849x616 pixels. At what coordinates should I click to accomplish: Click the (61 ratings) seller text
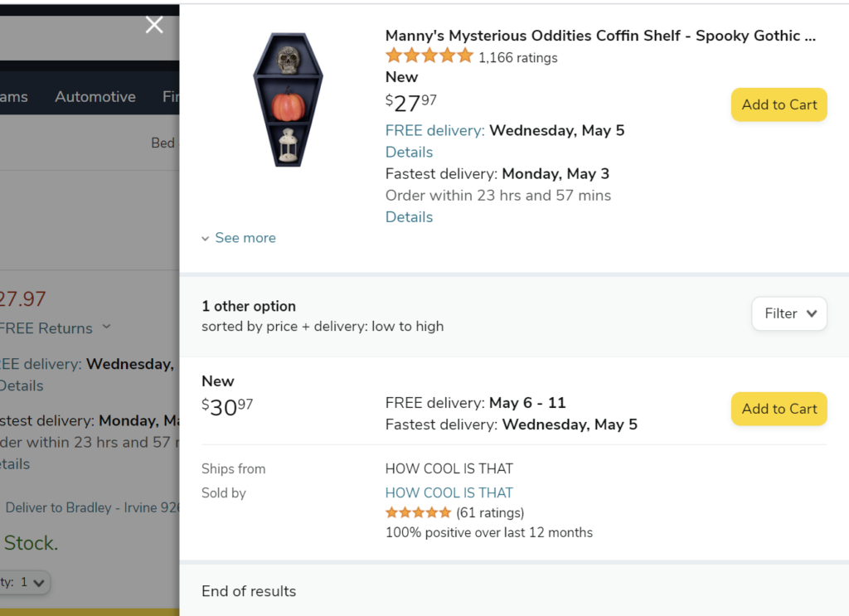pos(490,512)
